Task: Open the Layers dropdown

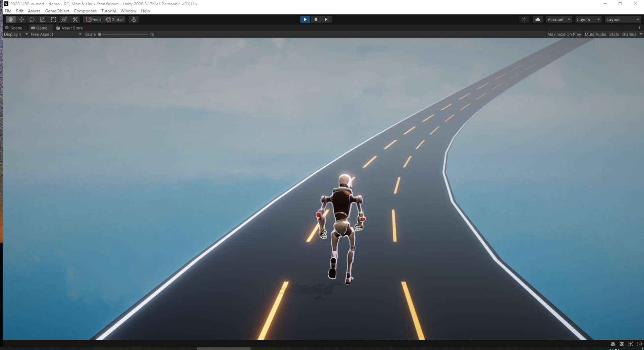Action: pyautogui.click(x=588, y=19)
